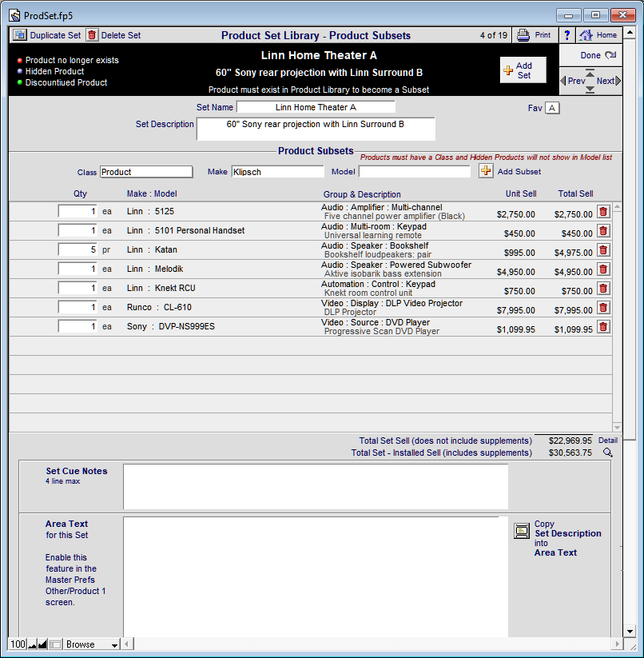Click the down arrow between Prev and Next
Screen dimensions: 644x658
tap(590, 89)
